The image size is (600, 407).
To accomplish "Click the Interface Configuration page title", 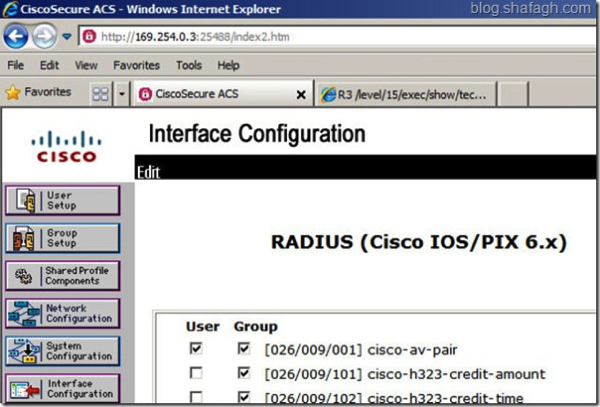I will [x=257, y=134].
